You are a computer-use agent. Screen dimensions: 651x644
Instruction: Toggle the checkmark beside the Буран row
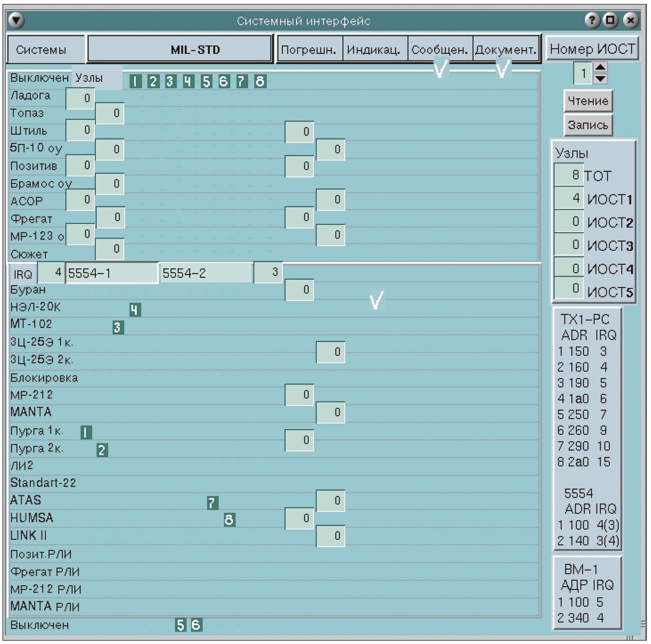376,300
